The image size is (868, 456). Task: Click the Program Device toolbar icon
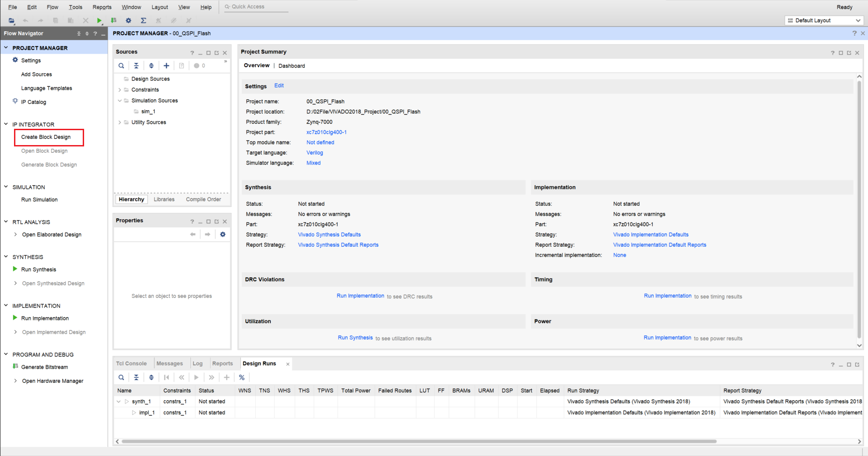coord(113,20)
